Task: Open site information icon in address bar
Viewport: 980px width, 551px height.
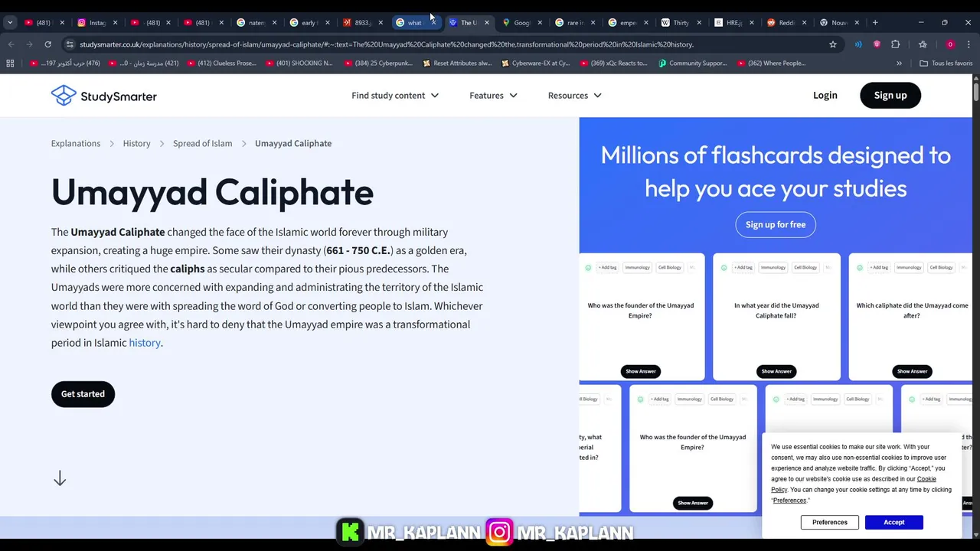Action: 70,44
